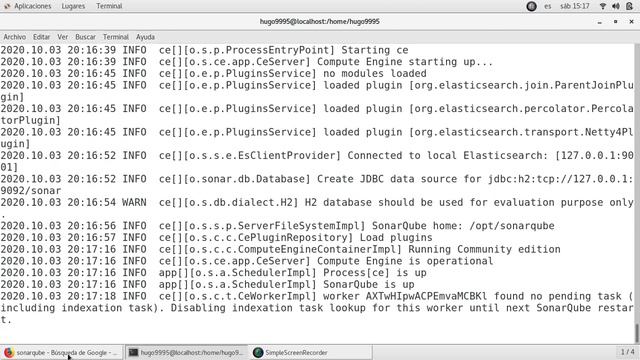Close the terminal window
This screenshot has height=360, width=640.
[x=631, y=22]
